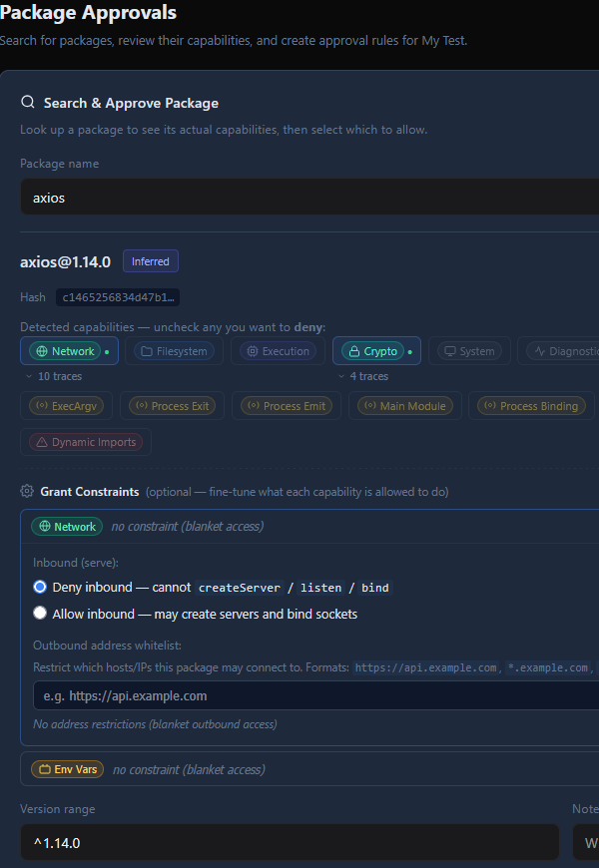This screenshot has width=599, height=868.
Task: Click the Process Binding chip's signal icon
Action: (490, 406)
